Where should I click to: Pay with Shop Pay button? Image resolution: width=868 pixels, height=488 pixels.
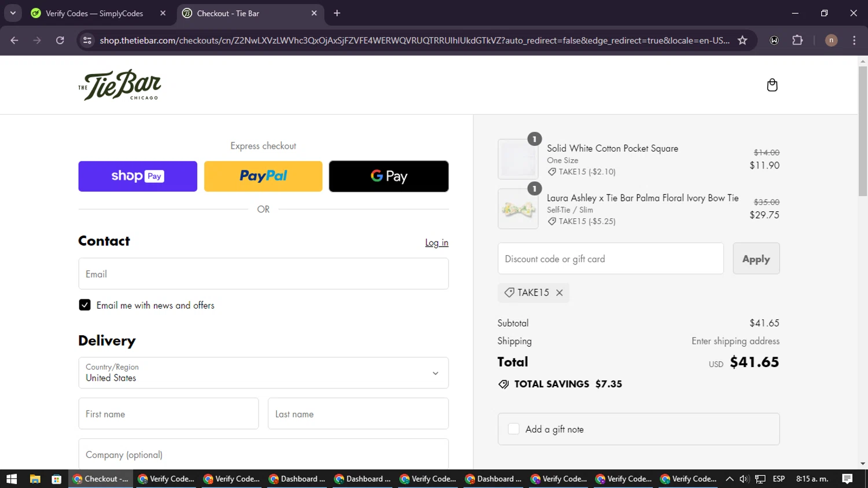138,176
